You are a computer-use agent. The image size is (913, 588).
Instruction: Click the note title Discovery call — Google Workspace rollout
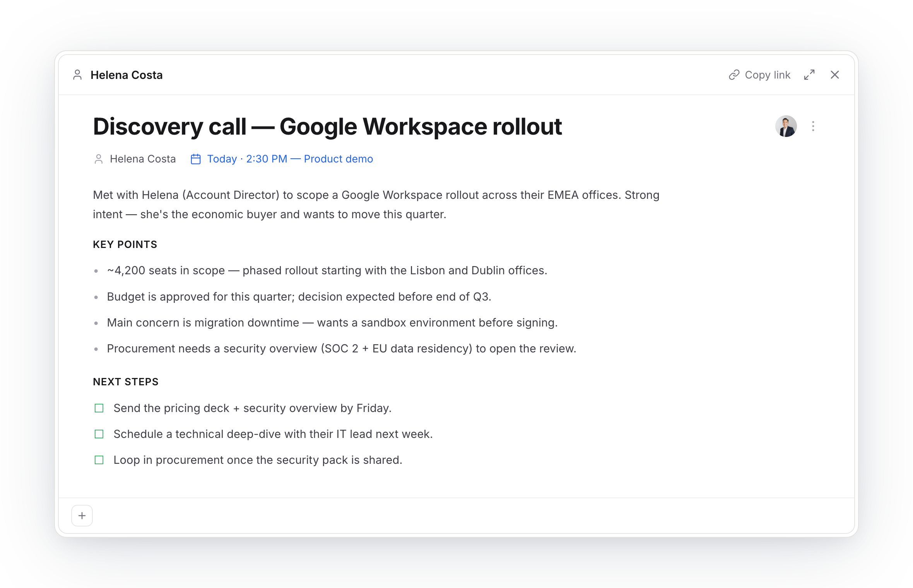(327, 126)
